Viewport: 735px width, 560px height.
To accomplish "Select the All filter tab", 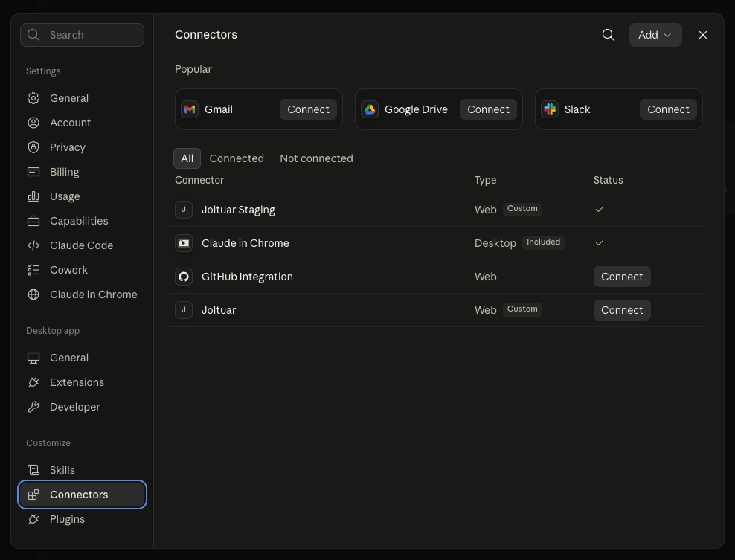I will click(187, 158).
